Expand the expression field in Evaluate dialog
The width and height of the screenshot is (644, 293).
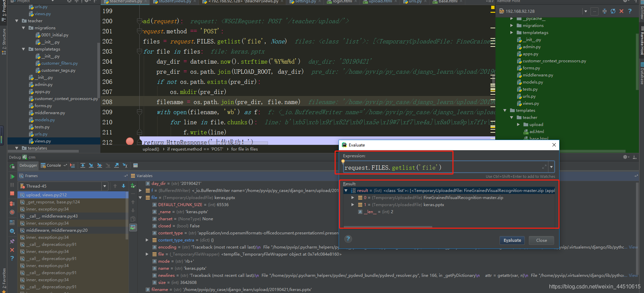pos(544,167)
